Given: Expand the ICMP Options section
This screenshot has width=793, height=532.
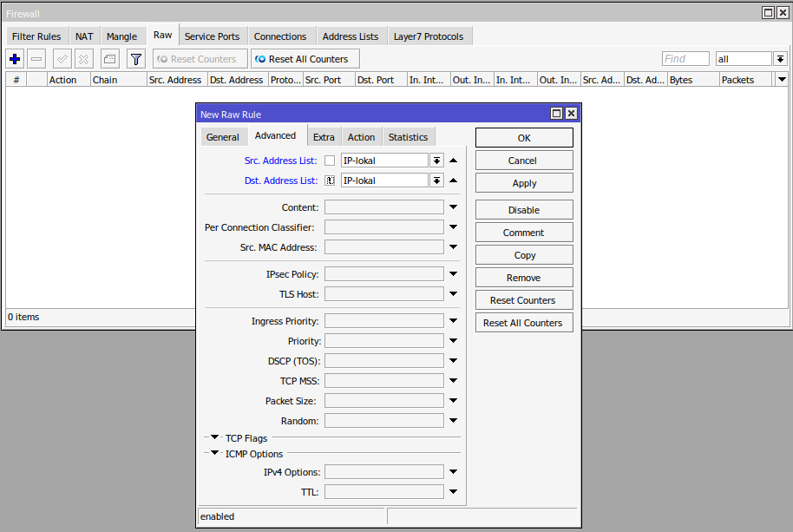Looking at the screenshot, I should 215,453.
